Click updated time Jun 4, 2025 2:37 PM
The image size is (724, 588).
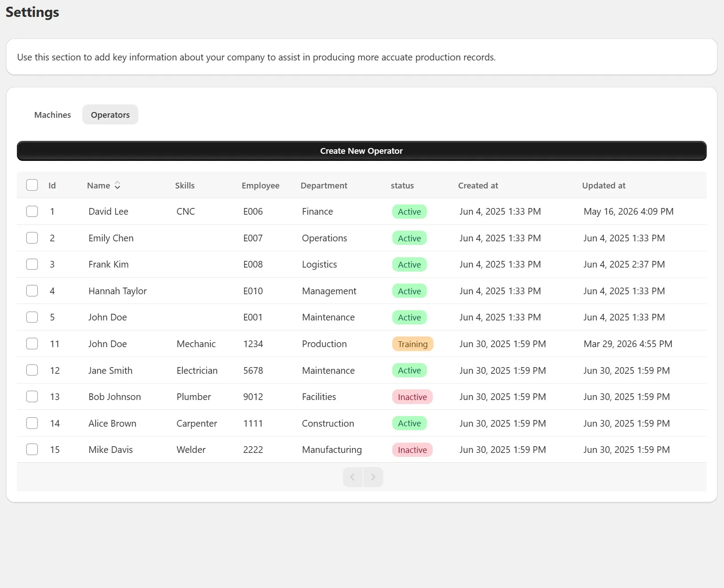[x=624, y=264]
